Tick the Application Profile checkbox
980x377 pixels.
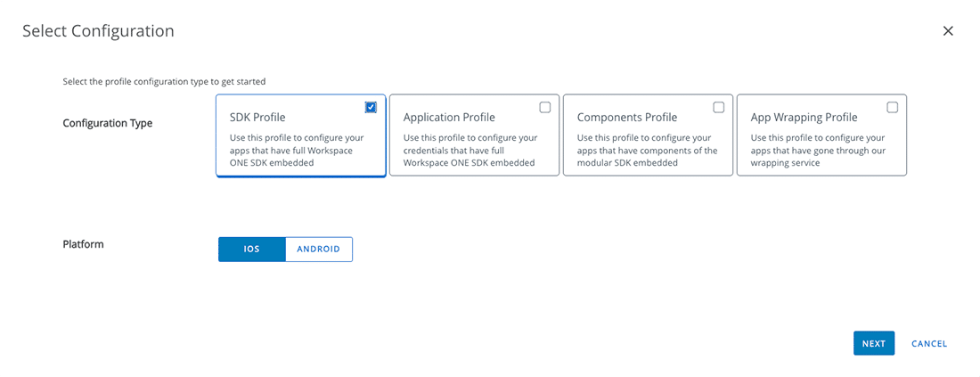(x=545, y=108)
